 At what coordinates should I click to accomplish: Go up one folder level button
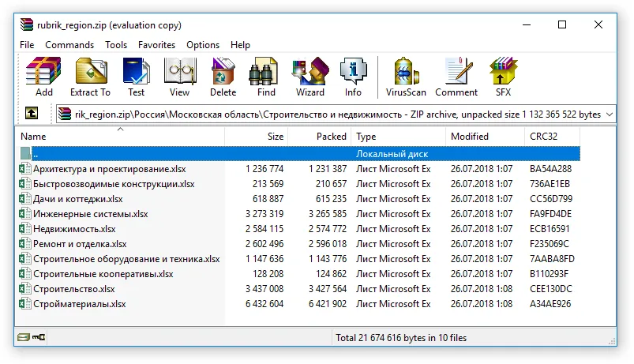tap(32, 114)
